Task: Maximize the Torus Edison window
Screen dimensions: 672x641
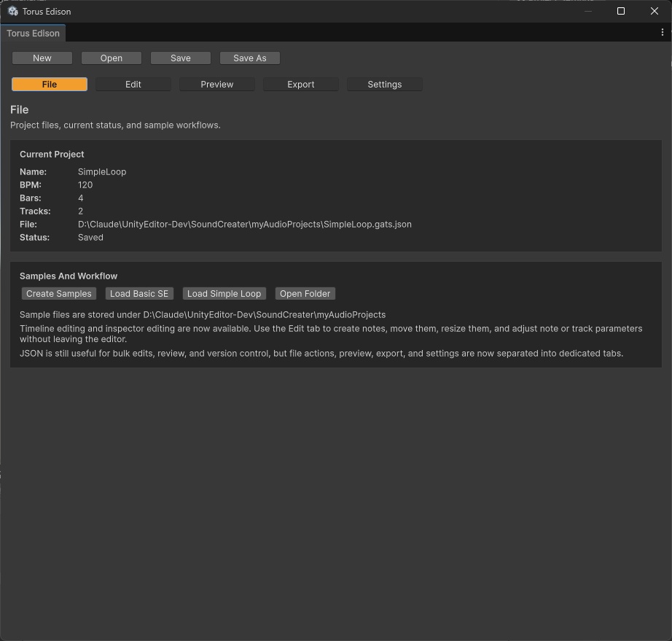Action: click(x=620, y=11)
